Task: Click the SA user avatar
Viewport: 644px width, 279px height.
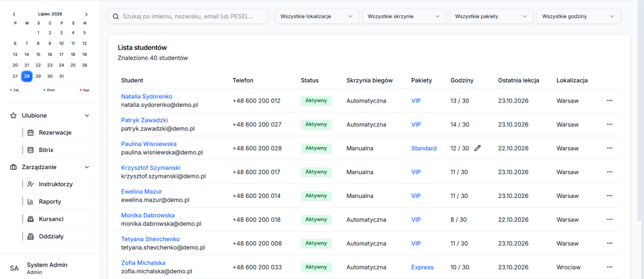Action: tap(14, 268)
